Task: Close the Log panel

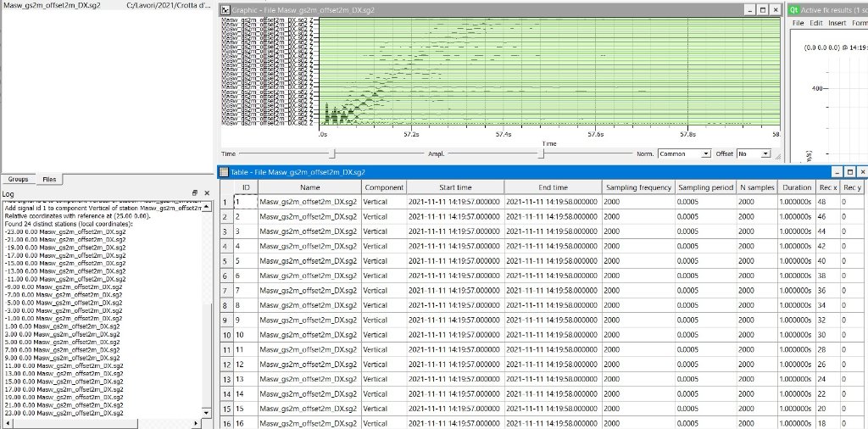Action: click(x=206, y=194)
